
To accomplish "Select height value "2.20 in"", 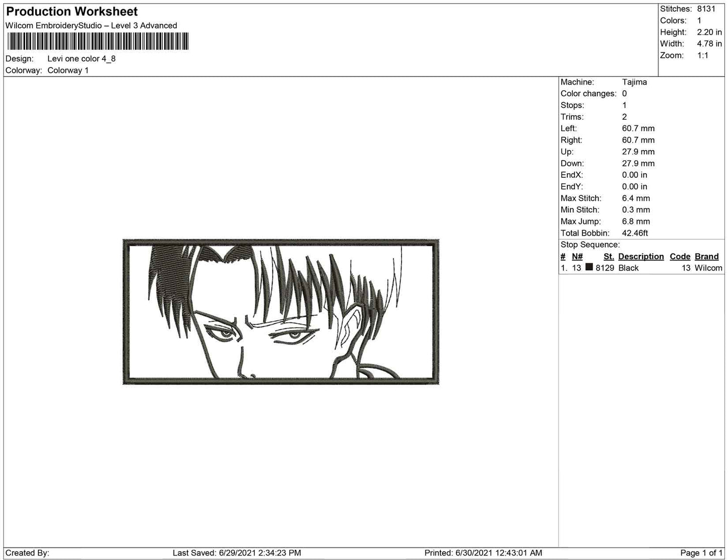I will pyautogui.click(x=709, y=32).
